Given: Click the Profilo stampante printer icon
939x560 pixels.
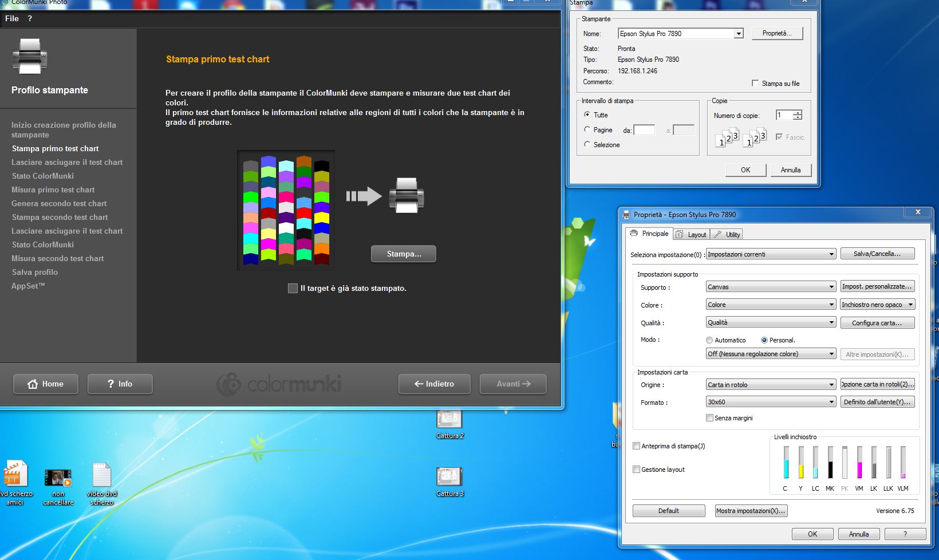Looking at the screenshot, I should (30, 56).
